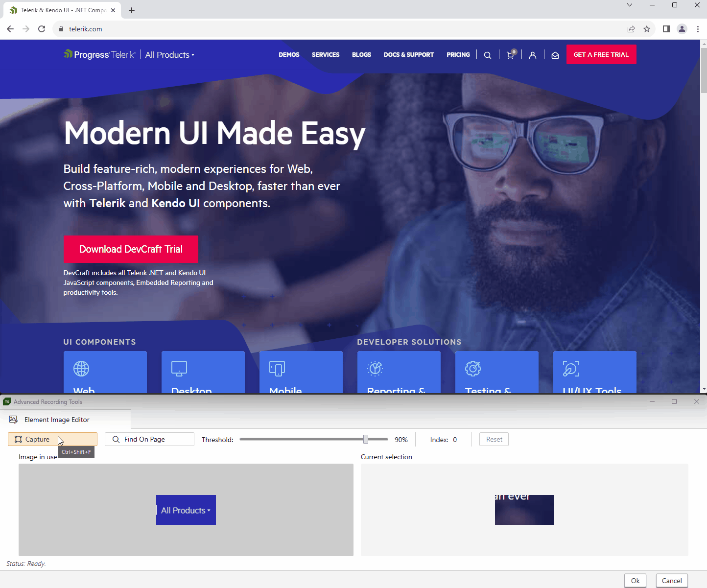Click Download DevCraft Trial button
The width and height of the screenshot is (707, 588).
131,249
